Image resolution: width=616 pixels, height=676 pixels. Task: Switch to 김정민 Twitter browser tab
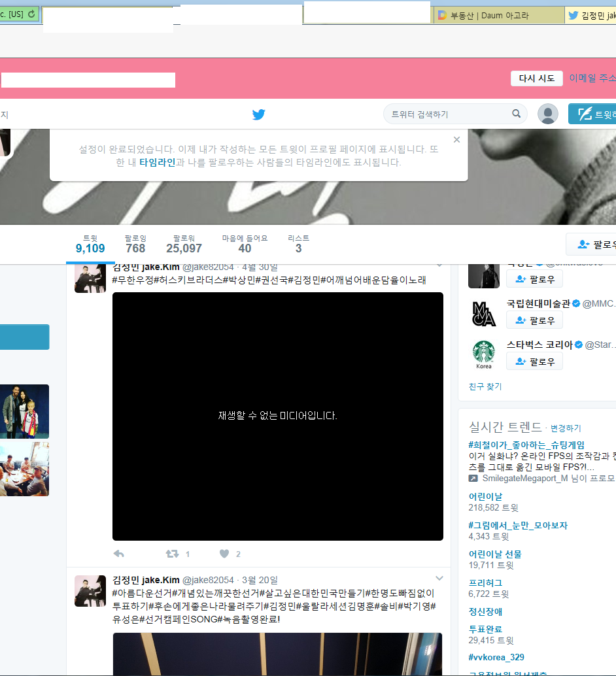point(591,16)
